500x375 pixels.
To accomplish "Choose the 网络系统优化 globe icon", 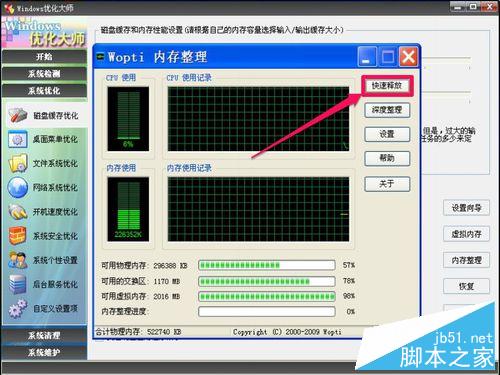I will (x=18, y=187).
